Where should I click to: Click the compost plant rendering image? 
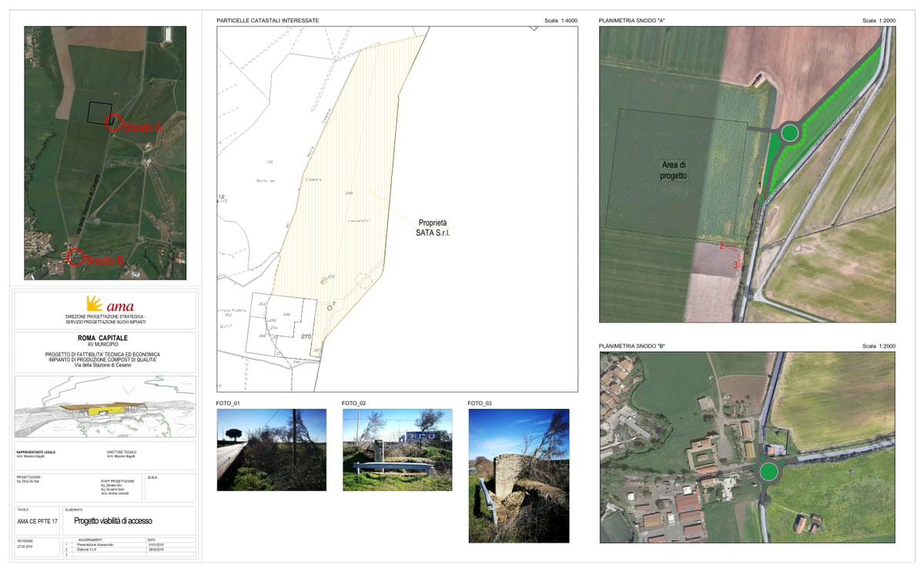coord(105,406)
